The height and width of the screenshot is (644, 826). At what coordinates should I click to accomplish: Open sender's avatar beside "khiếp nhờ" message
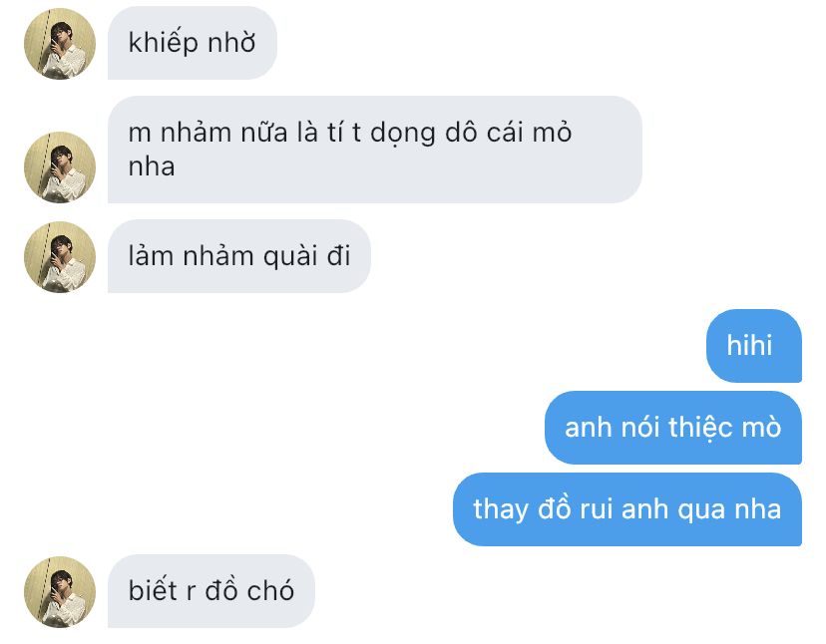coord(60,44)
